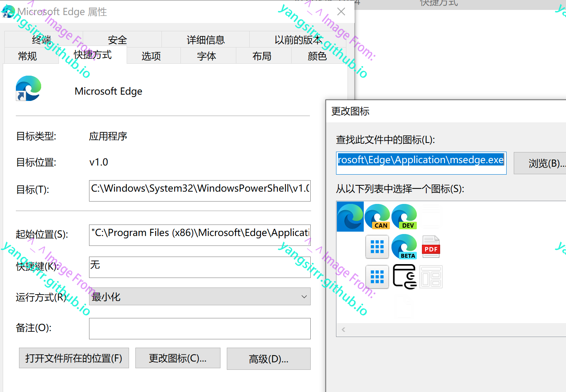This screenshot has height=392, width=566.
Task: Choose the apps grid icon beside wallet icon
Action: point(377,277)
